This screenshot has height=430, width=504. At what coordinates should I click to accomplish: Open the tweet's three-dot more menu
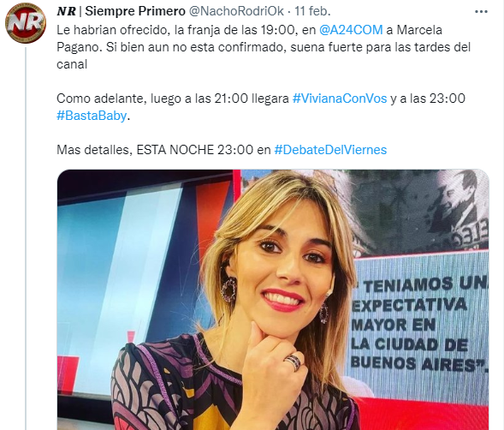(x=481, y=12)
